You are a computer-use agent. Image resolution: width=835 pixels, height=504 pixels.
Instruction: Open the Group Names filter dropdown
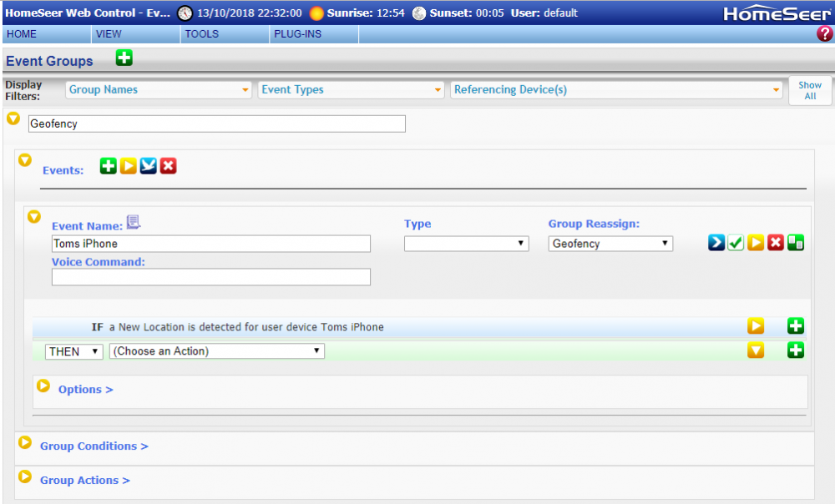159,90
